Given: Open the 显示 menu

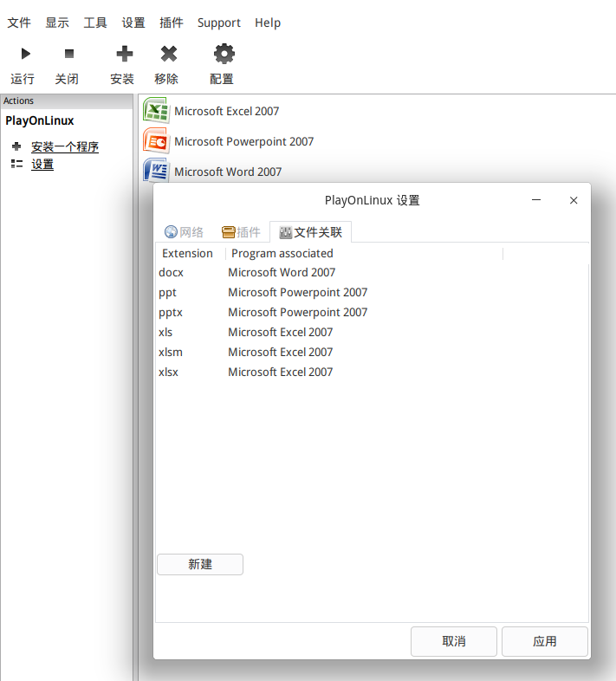Looking at the screenshot, I should tap(57, 23).
